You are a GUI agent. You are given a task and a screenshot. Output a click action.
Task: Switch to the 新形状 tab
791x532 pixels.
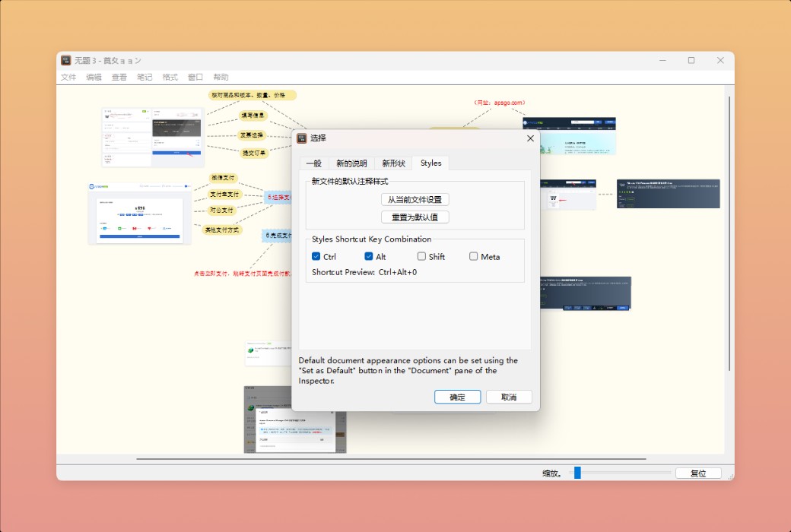click(x=392, y=163)
